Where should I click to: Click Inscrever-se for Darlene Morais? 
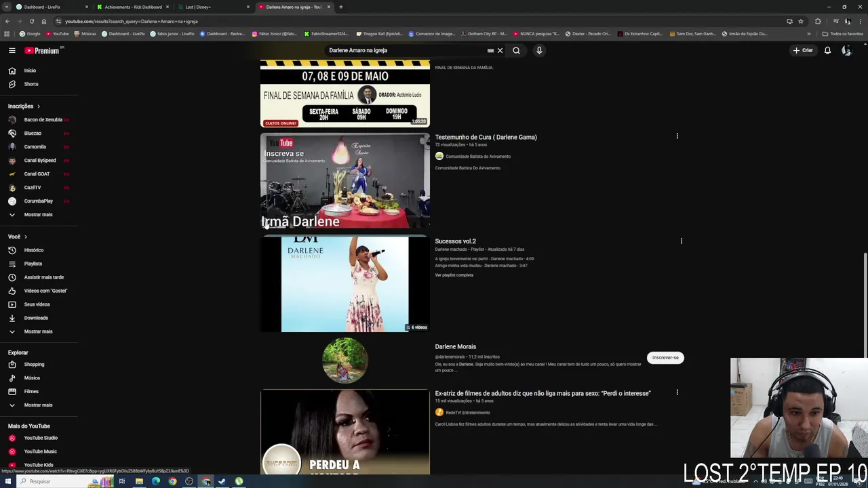(665, 357)
